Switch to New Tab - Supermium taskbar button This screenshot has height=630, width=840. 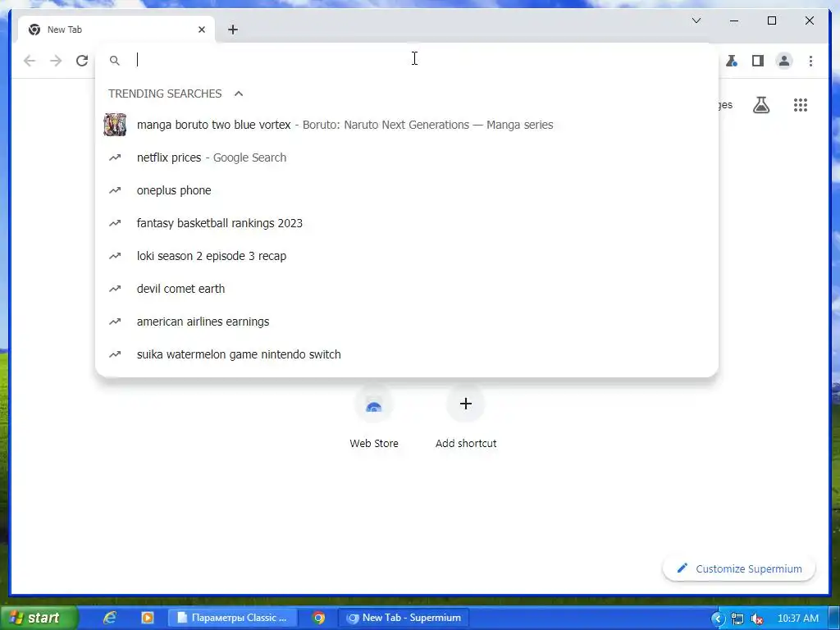pos(404,618)
